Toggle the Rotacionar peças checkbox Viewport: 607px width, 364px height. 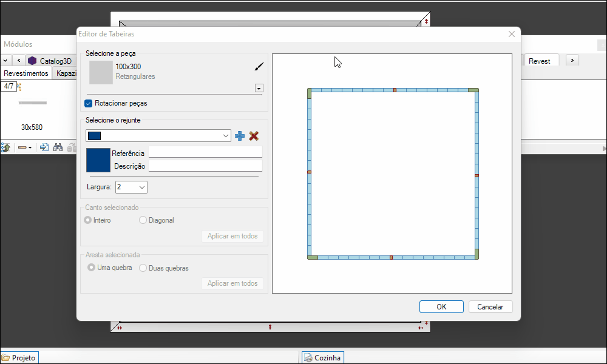[88, 103]
